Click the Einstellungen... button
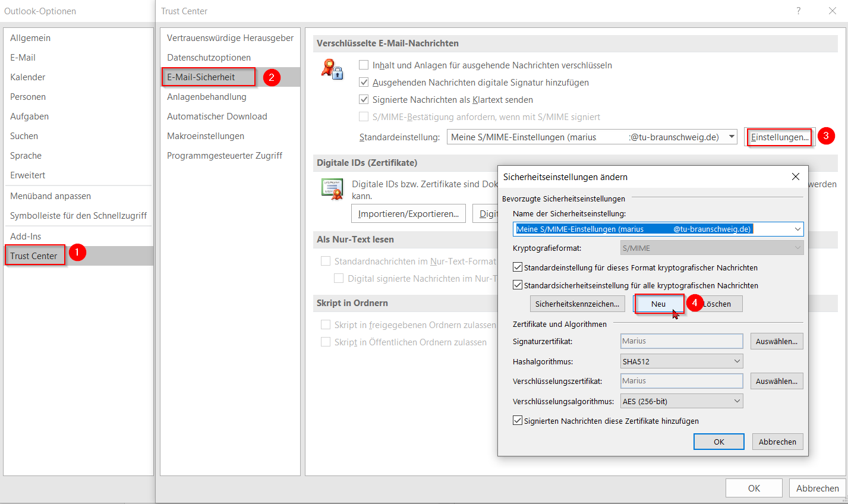This screenshot has width=848, height=504. tap(780, 137)
